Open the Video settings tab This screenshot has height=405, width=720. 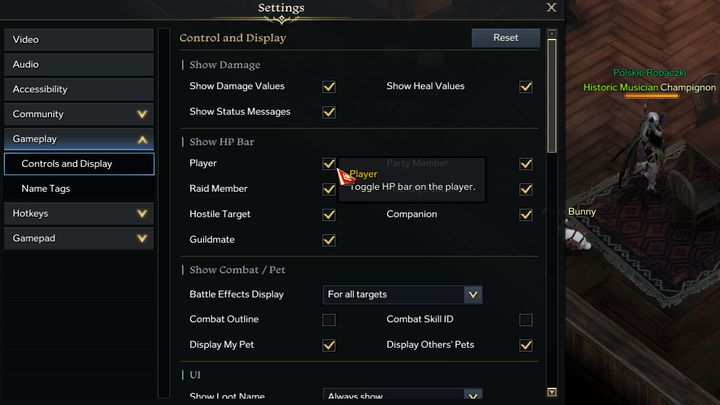pos(79,40)
